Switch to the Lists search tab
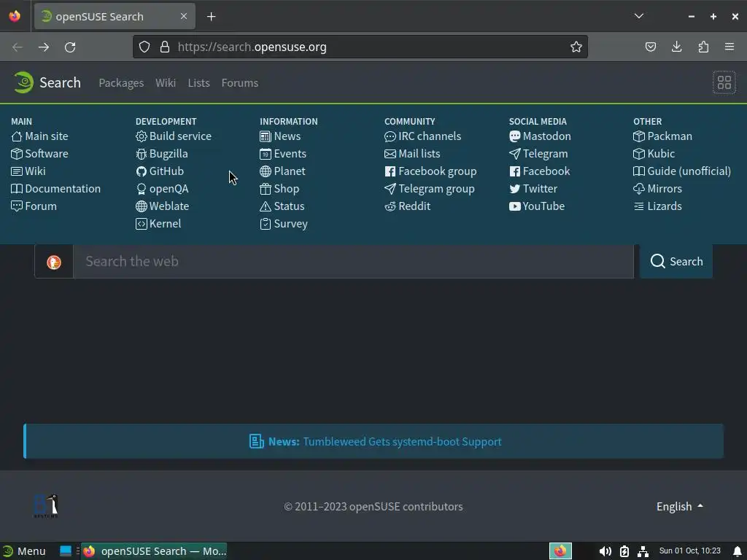Image resolution: width=747 pixels, height=560 pixels. pos(198,83)
